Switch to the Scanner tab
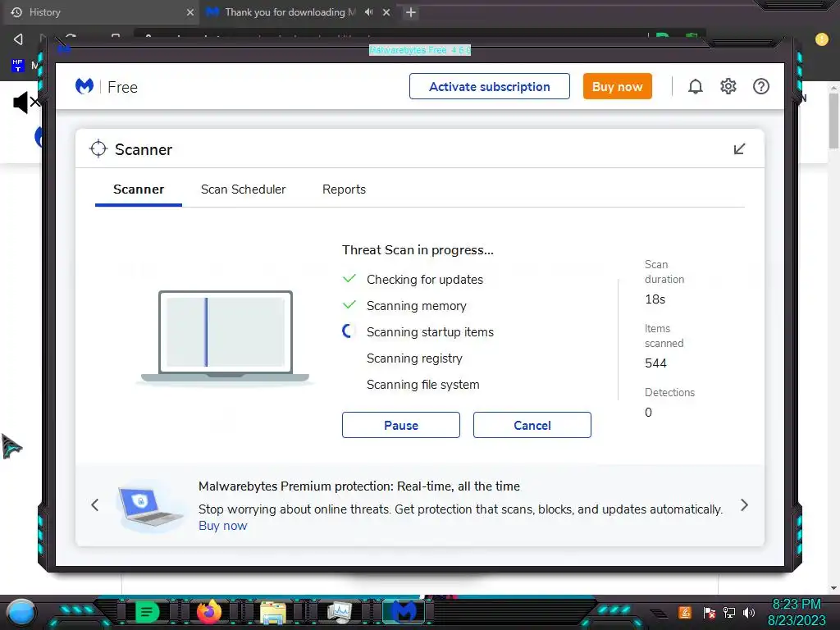Viewport: 840px width, 630px height. point(138,189)
